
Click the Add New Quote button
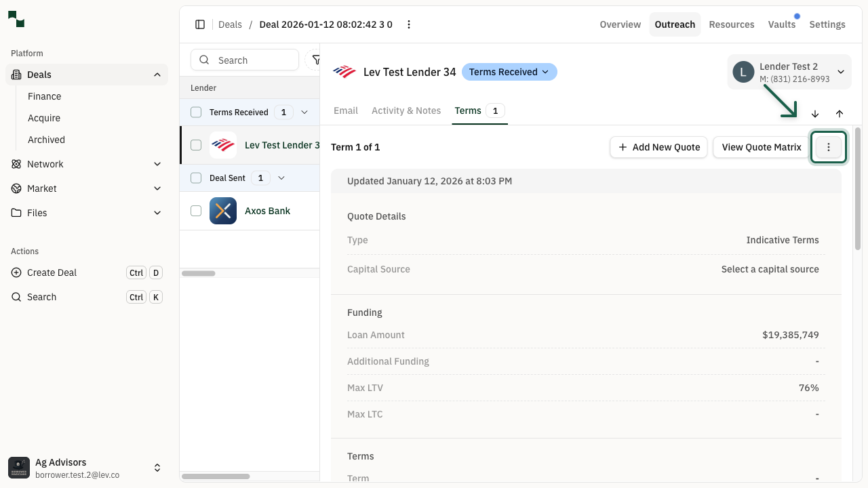658,147
